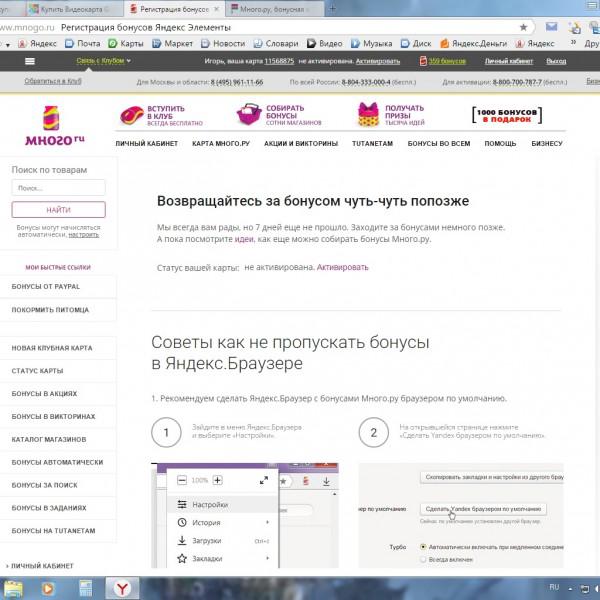
Task: Close the Регистрация бонусов tab
Action: tap(217, 9)
